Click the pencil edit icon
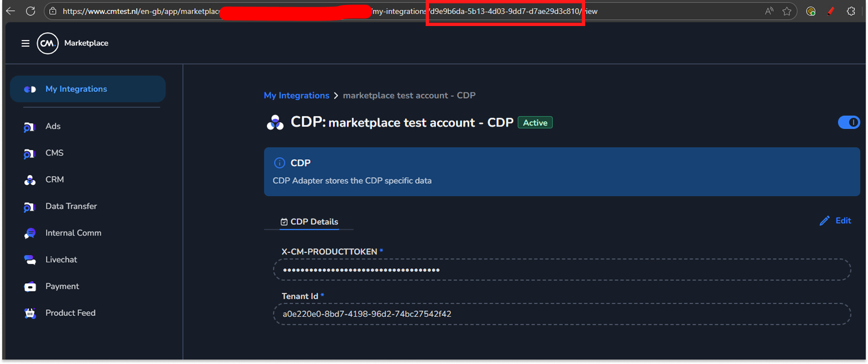This screenshot has width=868, height=364. (x=825, y=221)
